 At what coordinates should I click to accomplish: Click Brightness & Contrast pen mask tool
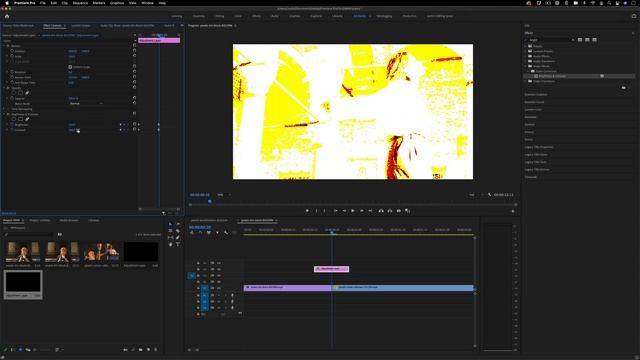[x=27, y=119]
